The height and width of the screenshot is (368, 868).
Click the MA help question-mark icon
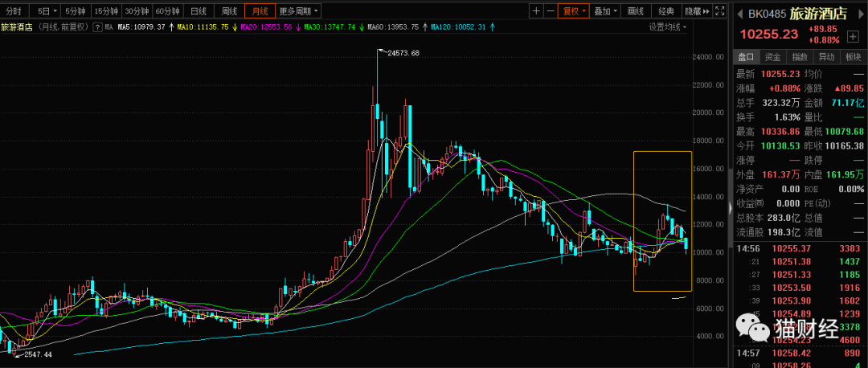[x=97, y=27]
